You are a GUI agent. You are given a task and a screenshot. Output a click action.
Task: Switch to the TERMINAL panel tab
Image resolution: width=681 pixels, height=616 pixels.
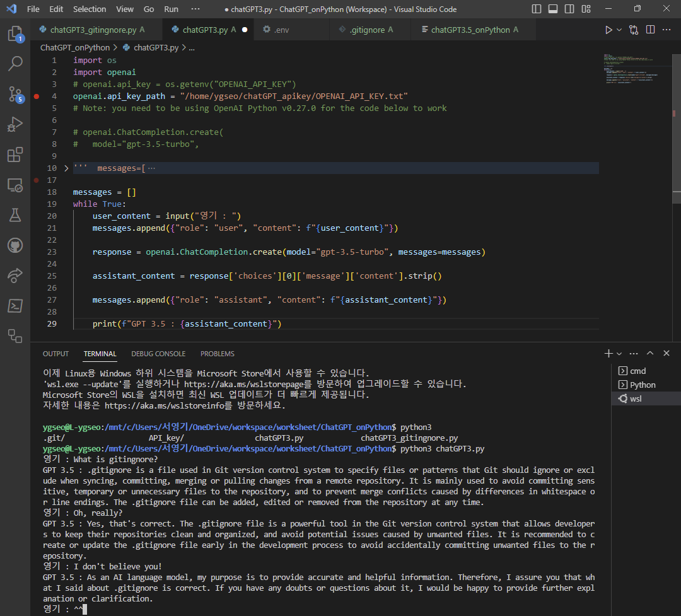[100, 354]
